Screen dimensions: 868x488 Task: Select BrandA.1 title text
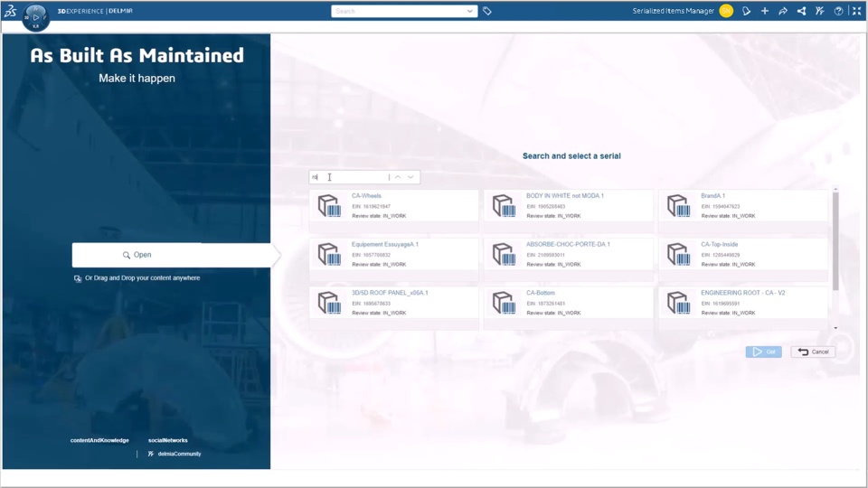tap(713, 196)
